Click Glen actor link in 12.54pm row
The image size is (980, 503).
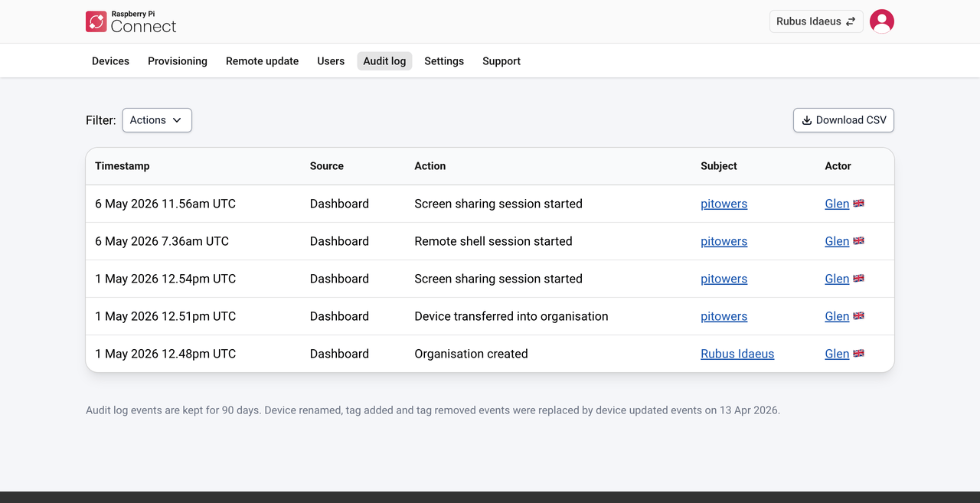(837, 279)
